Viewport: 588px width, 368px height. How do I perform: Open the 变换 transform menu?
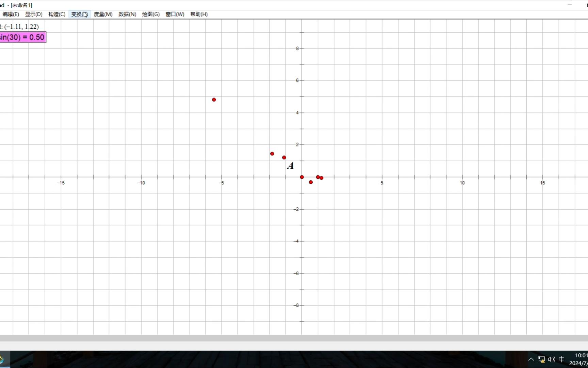click(x=80, y=14)
